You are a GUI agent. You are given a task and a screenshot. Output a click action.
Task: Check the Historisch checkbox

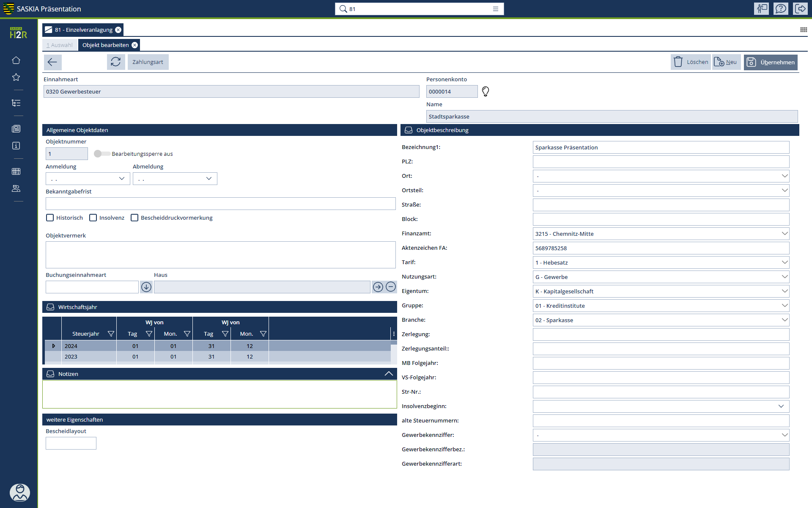(50, 218)
